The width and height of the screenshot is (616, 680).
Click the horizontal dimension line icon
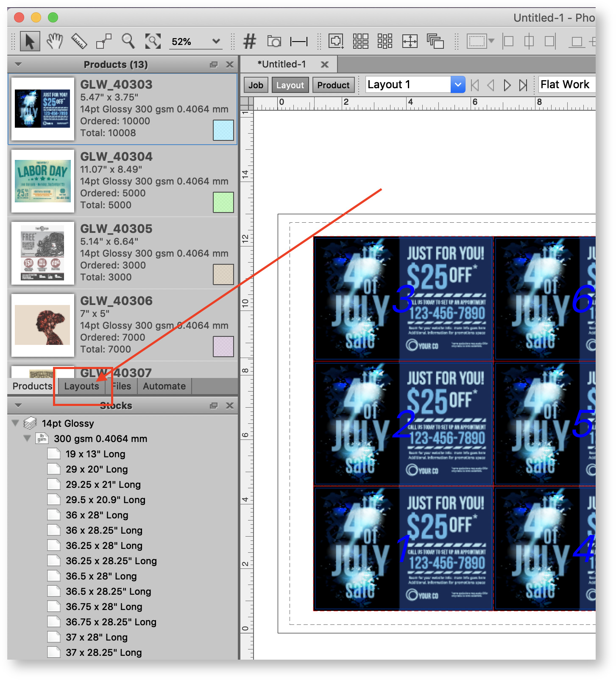point(299,41)
